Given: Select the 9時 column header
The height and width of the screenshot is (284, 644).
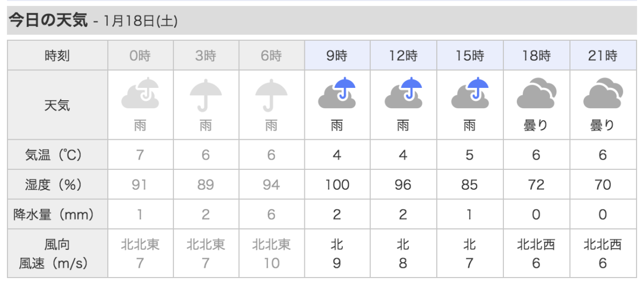Looking at the screenshot, I should point(338,55).
